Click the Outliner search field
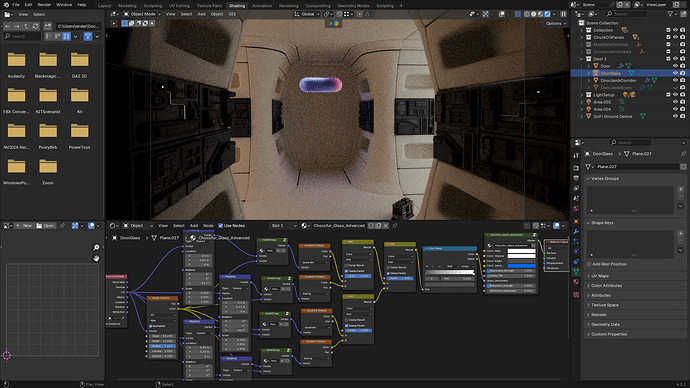This screenshot has height=388, width=690. coord(627,14)
